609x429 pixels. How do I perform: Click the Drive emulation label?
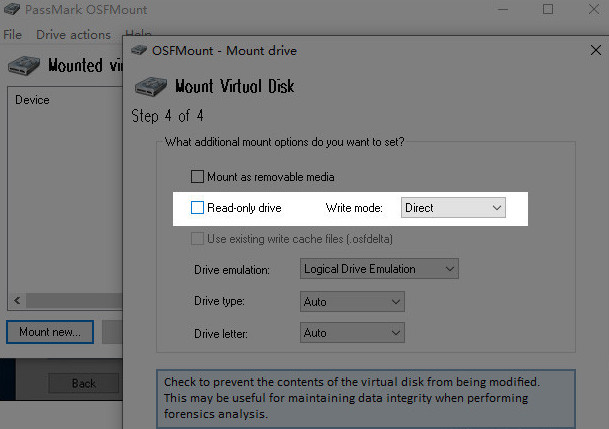232,270
